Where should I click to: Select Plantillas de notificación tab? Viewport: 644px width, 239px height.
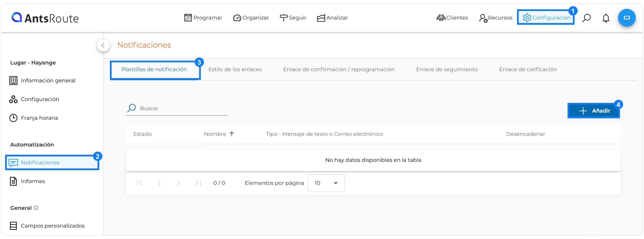154,70
